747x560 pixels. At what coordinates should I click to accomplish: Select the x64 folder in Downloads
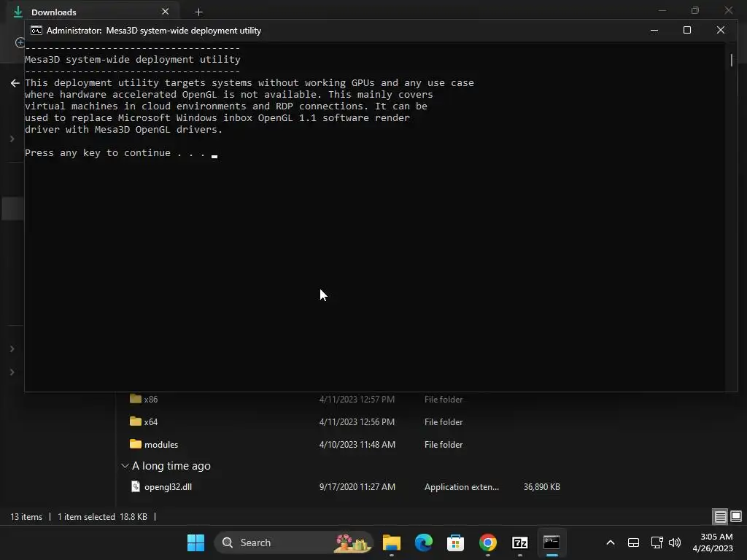(150, 422)
